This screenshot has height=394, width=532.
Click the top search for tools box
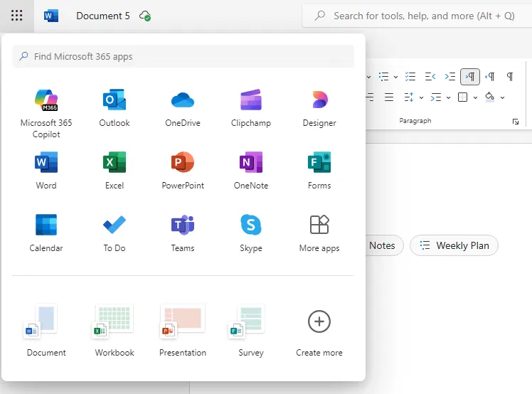pyautogui.click(x=417, y=16)
